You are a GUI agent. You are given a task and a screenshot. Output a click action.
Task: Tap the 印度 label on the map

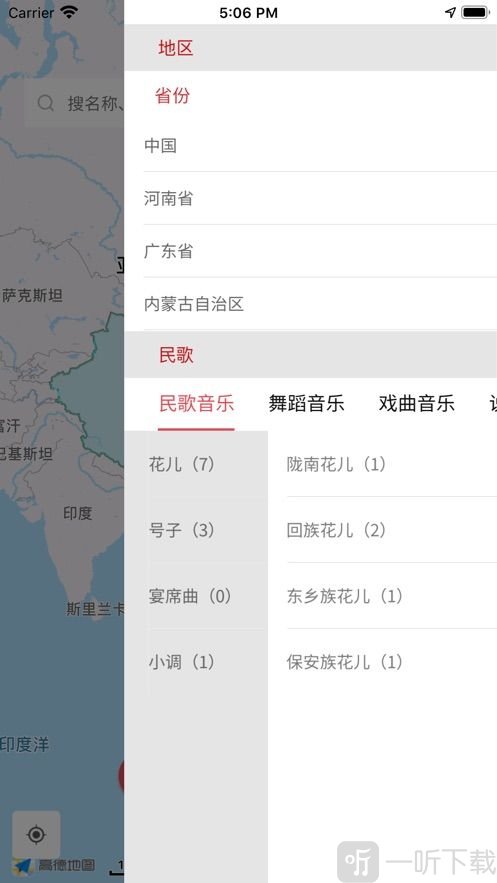(77, 513)
